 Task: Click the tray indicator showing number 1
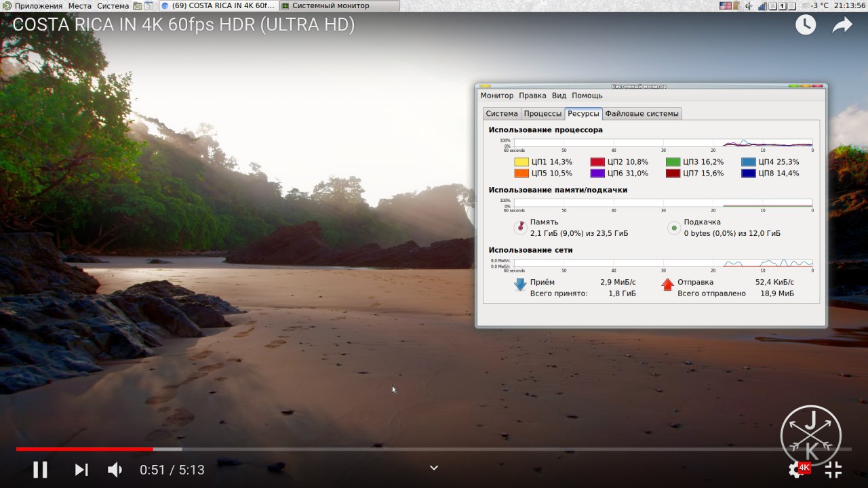(x=783, y=5)
